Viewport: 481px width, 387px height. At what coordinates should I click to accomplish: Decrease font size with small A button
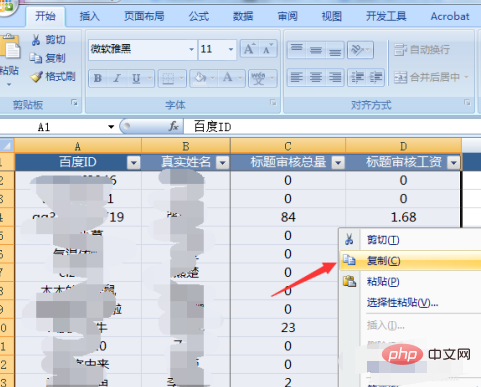click(267, 50)
